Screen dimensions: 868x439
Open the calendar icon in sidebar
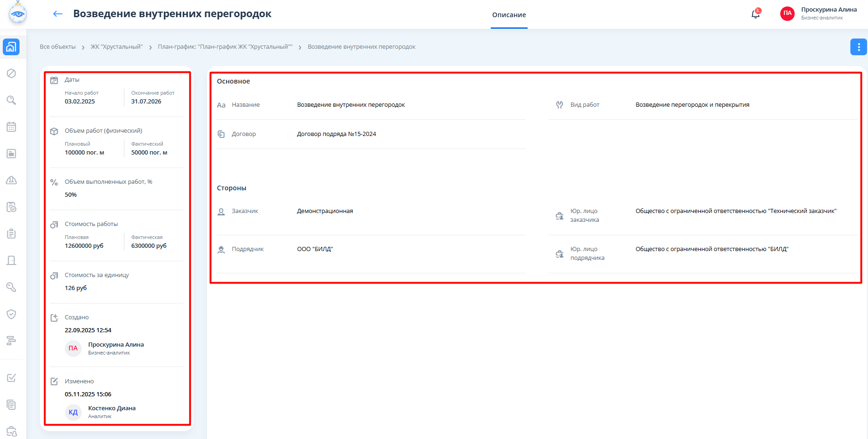coord(11,127)
